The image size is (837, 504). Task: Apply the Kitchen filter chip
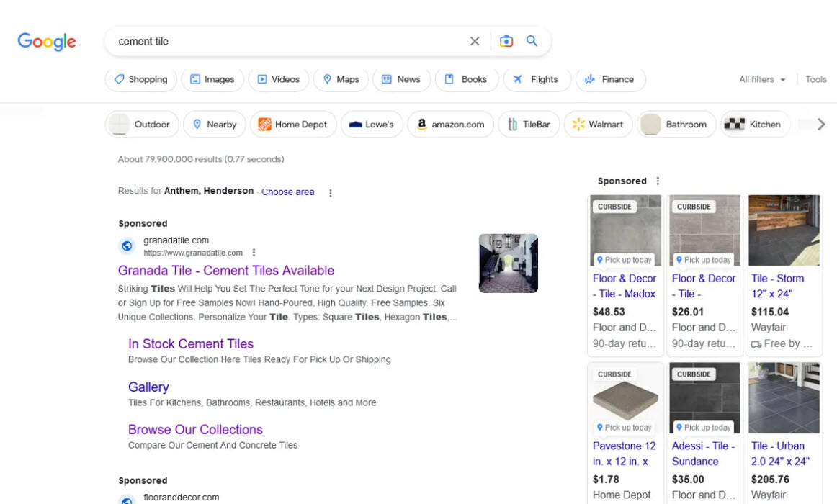click(754, 125)
